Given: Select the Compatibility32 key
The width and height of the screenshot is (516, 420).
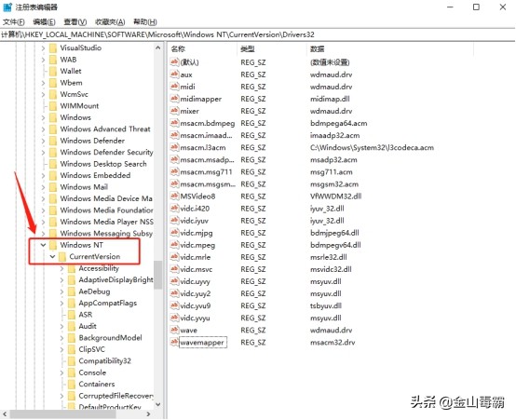Looking at the screenshot, I should click(105, 361).
